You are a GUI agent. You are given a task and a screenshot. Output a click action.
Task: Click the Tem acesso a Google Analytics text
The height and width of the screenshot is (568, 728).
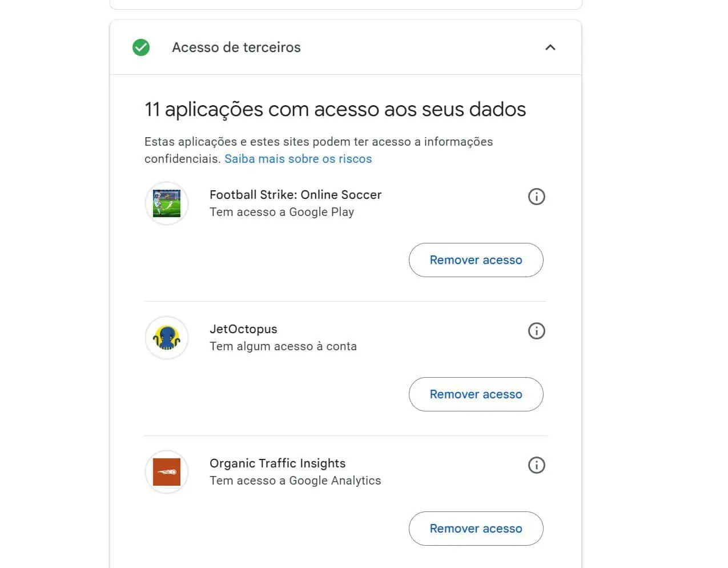pyautogui.click(x=295, y=481)
